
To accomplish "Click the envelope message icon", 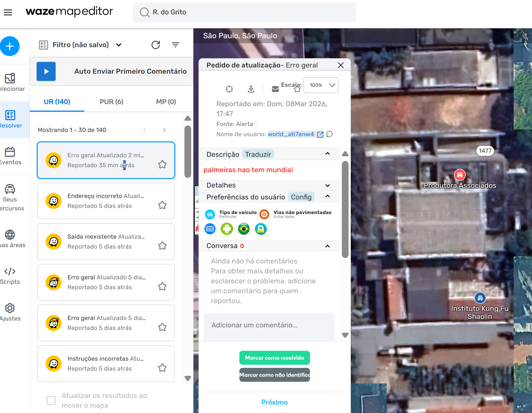I will coord(275,89).
